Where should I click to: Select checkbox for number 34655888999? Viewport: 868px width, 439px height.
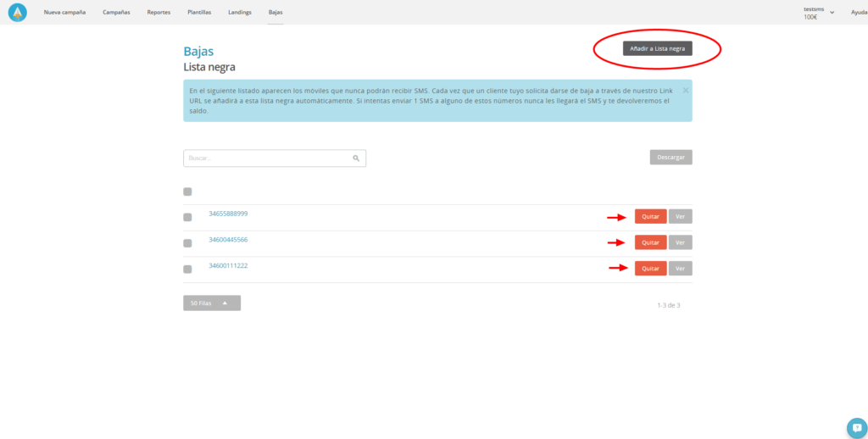point(187,218)
